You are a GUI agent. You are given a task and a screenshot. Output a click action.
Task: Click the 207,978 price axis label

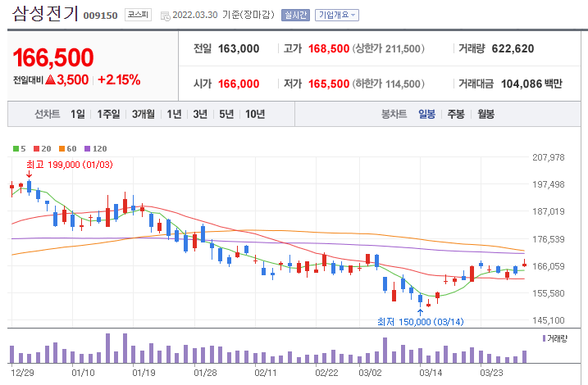(549, 157)
